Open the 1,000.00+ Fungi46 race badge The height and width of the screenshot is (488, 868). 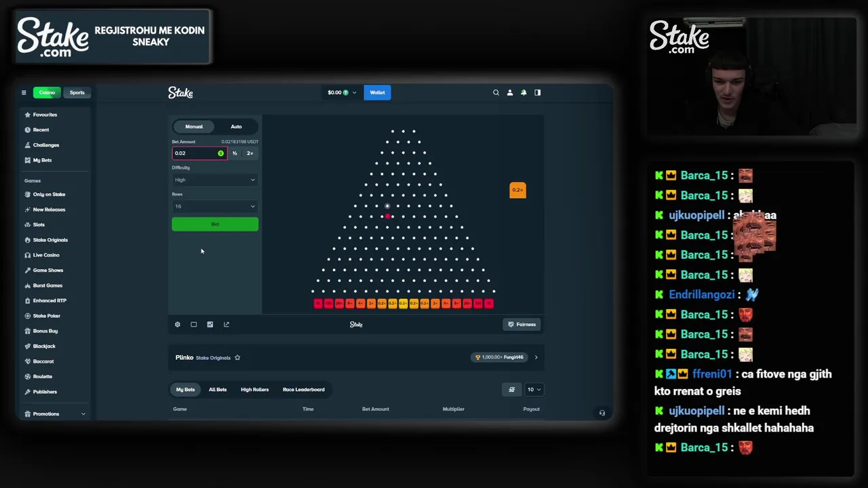[500, 358]
